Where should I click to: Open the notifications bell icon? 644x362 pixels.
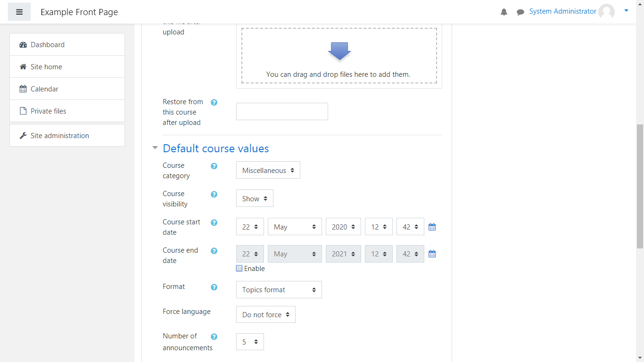click(x=504, y=12)
